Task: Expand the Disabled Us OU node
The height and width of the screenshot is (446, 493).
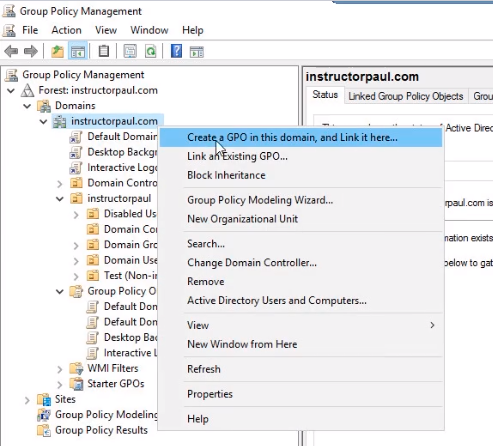Action: click(x=76, y=215)
